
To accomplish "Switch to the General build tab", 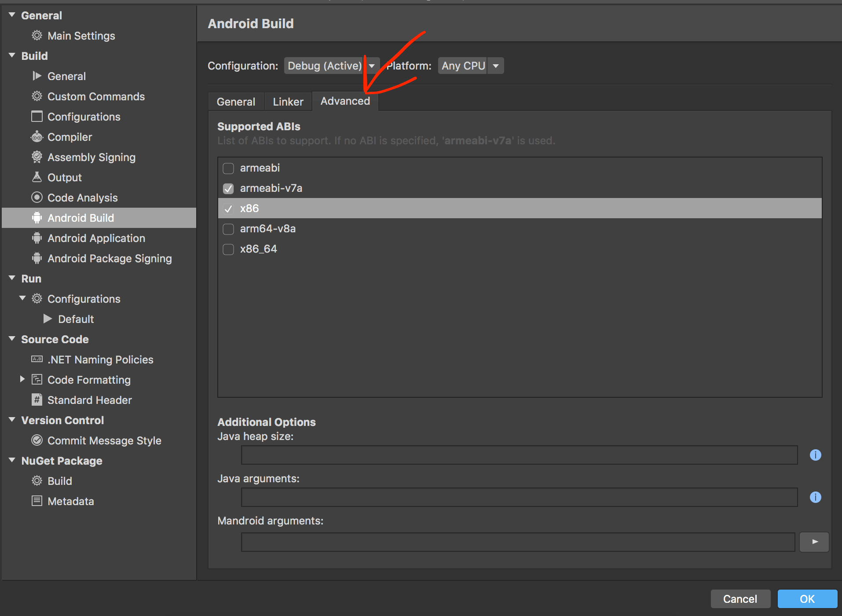I will point(236,101).
